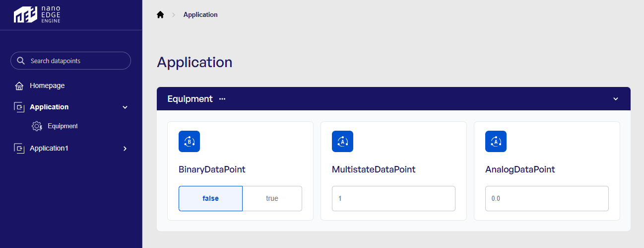Click the Equipment gear icon in sidebar

pyautogui.click(x=37, y=126)
